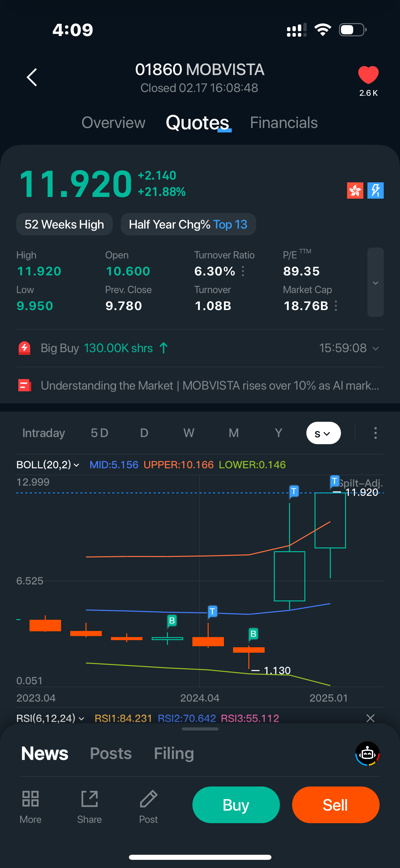The height and width of the screenshot is (868, 400).
Task: Close the RSI indicator panel
Action: 370,718
